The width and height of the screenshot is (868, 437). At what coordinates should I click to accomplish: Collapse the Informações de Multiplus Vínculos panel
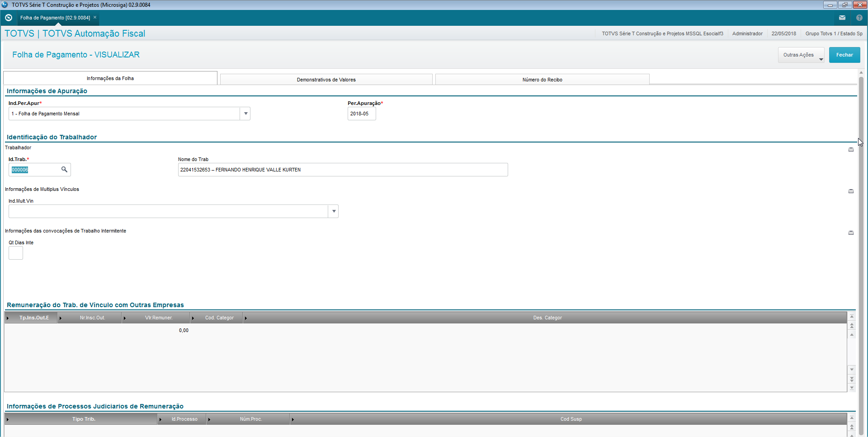851,191
